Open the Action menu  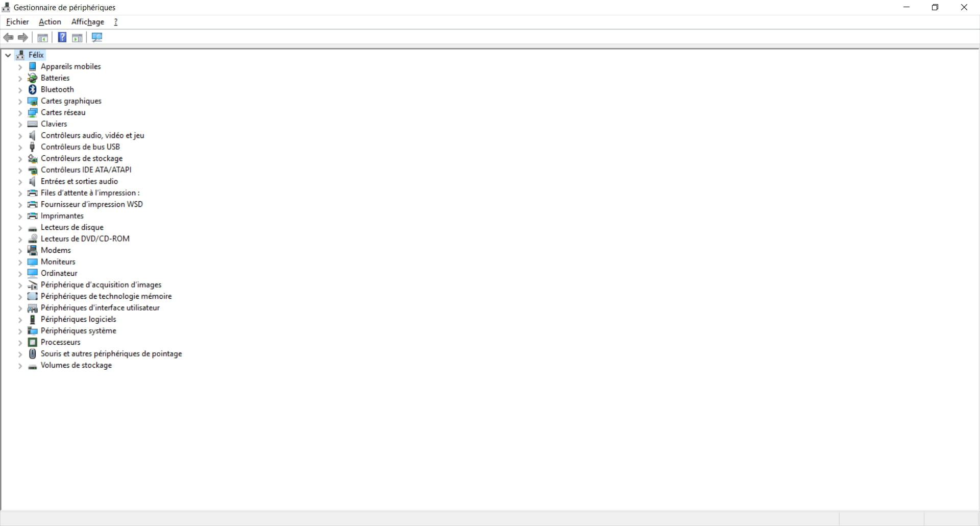[x=50, y=21]
